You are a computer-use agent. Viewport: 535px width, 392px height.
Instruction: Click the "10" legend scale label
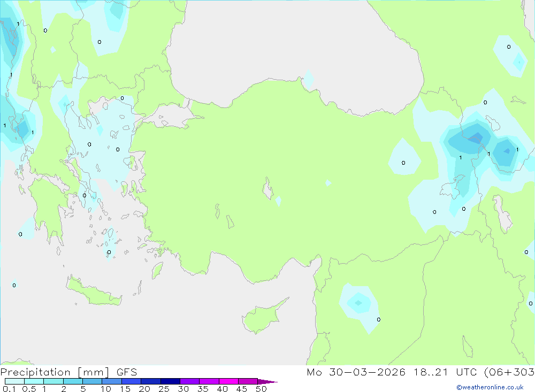(106, 389)
